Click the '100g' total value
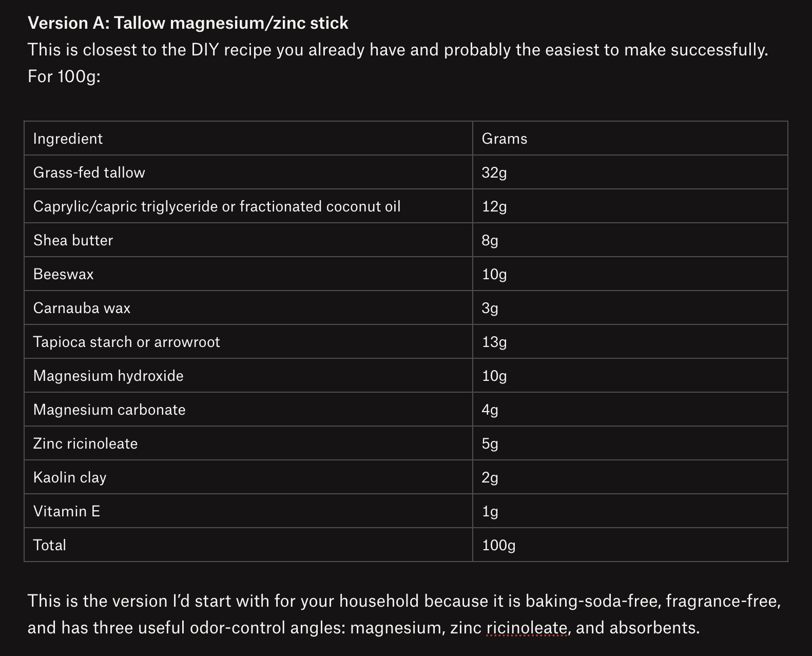The height and width of the screenshot is (656, 812). (x=630, y=545)
